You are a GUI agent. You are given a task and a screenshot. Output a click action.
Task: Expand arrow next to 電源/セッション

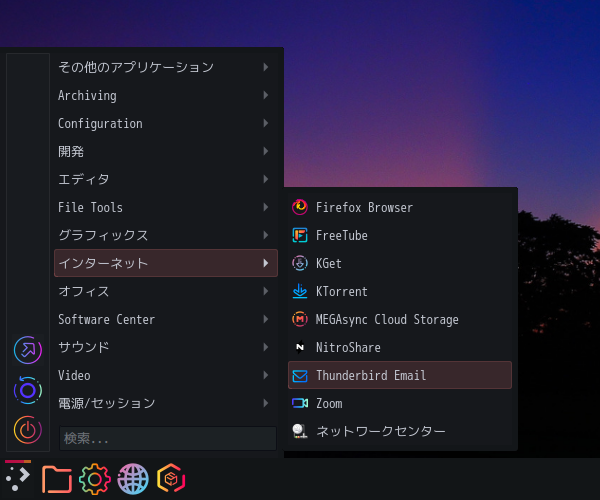click(x=266, y=403)
